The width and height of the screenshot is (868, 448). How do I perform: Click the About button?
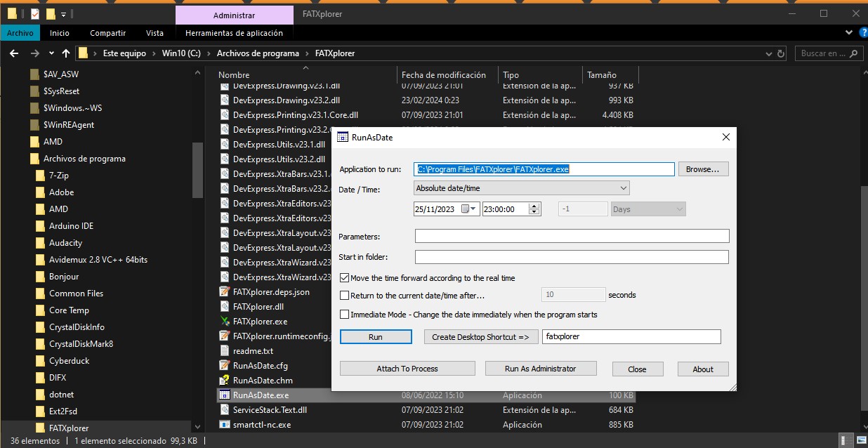703,369
